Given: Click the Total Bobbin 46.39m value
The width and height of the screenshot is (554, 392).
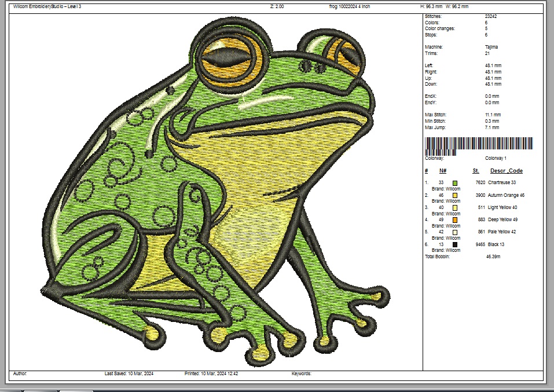Looking at the screenshot, I should coord(493,256).
